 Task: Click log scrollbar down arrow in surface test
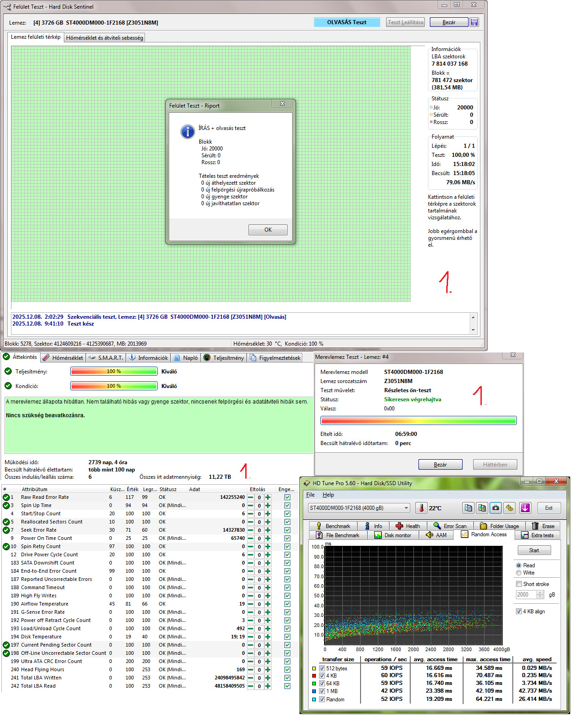pyautogui.click(x=473, y=330)
